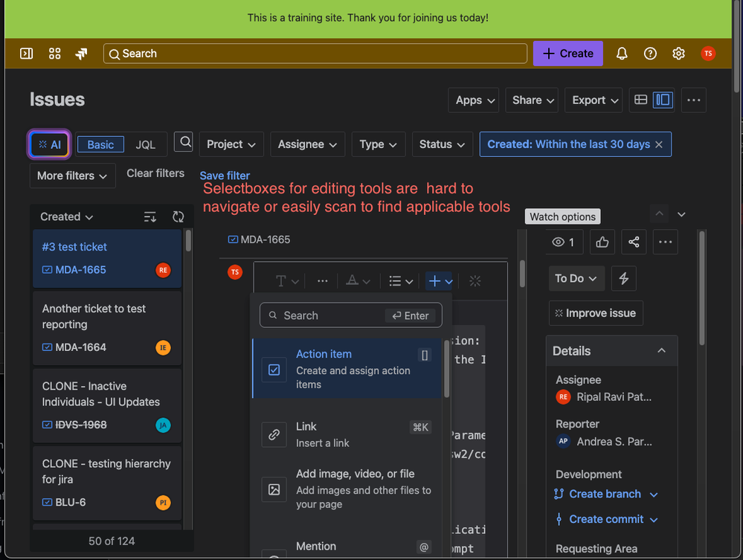
Task: Toggle the AI search mode button
Action: coord(48,144)
